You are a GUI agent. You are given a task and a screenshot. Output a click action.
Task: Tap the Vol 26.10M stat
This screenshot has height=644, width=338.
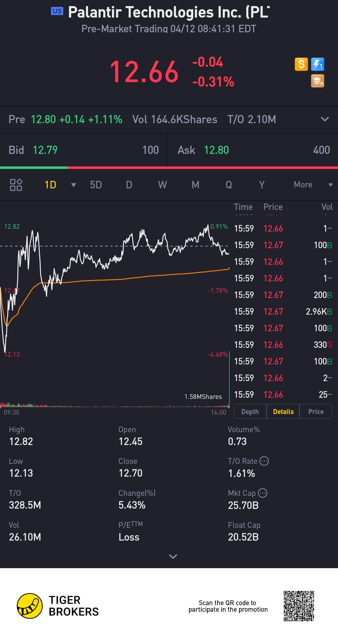coord(25,531)
